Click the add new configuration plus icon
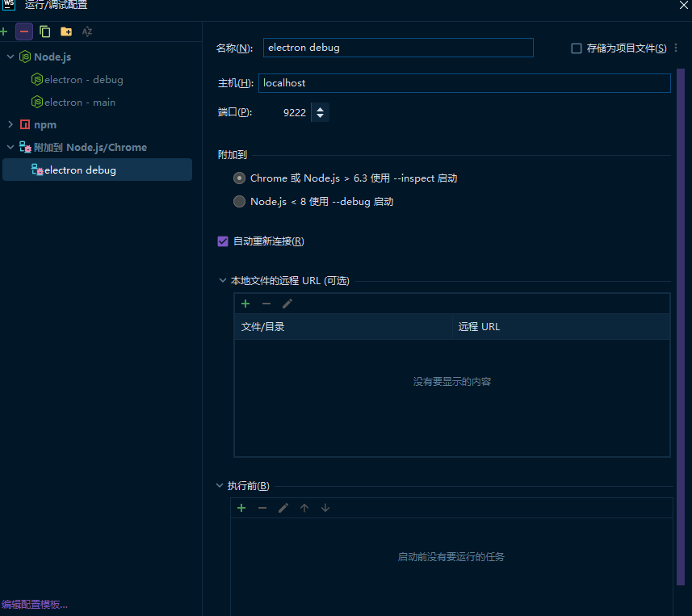Screen dimensions: 692x616 pyautogui.click(x=4, y=31)
